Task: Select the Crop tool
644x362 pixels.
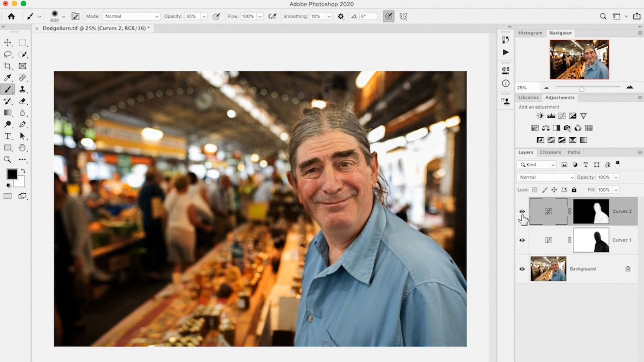Action: [x=8, y=66]
